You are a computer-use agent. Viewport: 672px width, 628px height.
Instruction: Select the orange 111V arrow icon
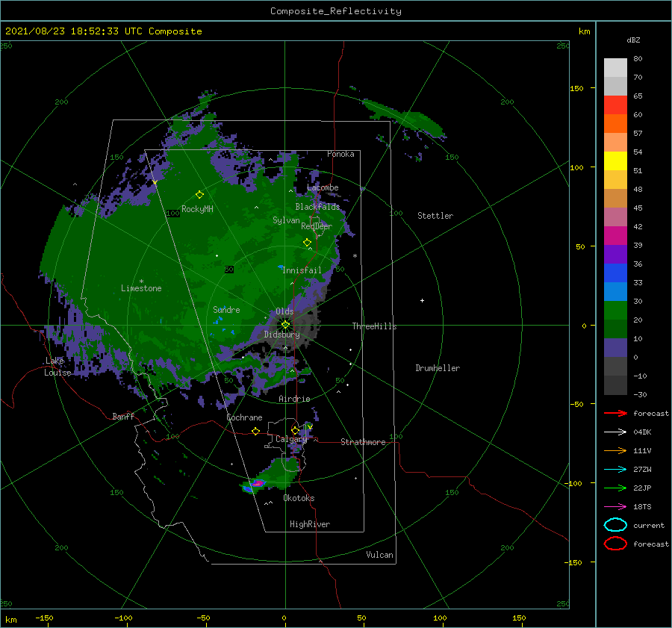pyautogui.click(x=615, y=450)
